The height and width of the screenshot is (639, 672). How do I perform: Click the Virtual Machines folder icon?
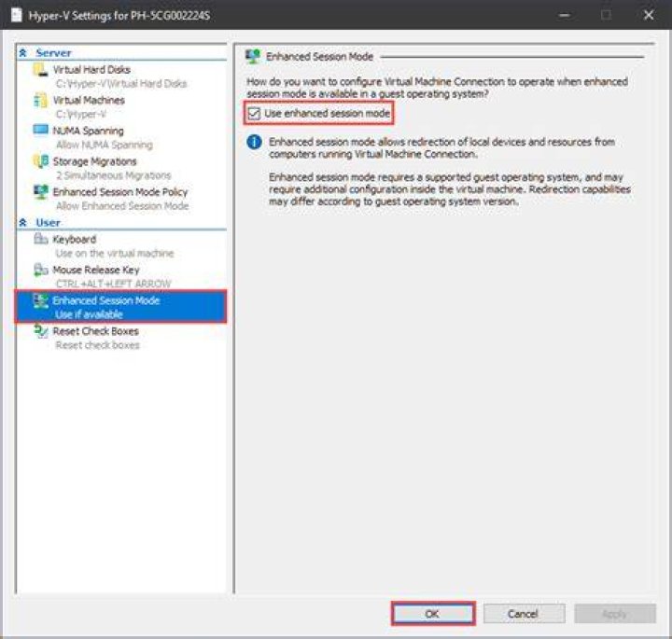pyautogui.click(x=40, y=100)
